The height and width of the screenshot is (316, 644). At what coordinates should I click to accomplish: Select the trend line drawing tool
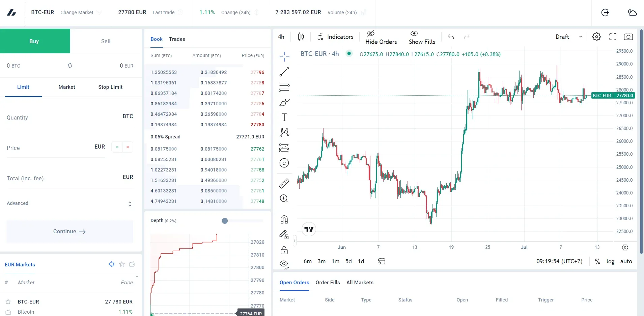point(284,72)
